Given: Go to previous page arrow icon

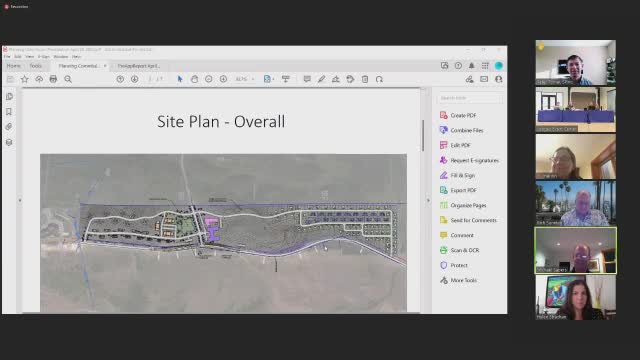Looking at the screenshot, I should tap(120, 79).
